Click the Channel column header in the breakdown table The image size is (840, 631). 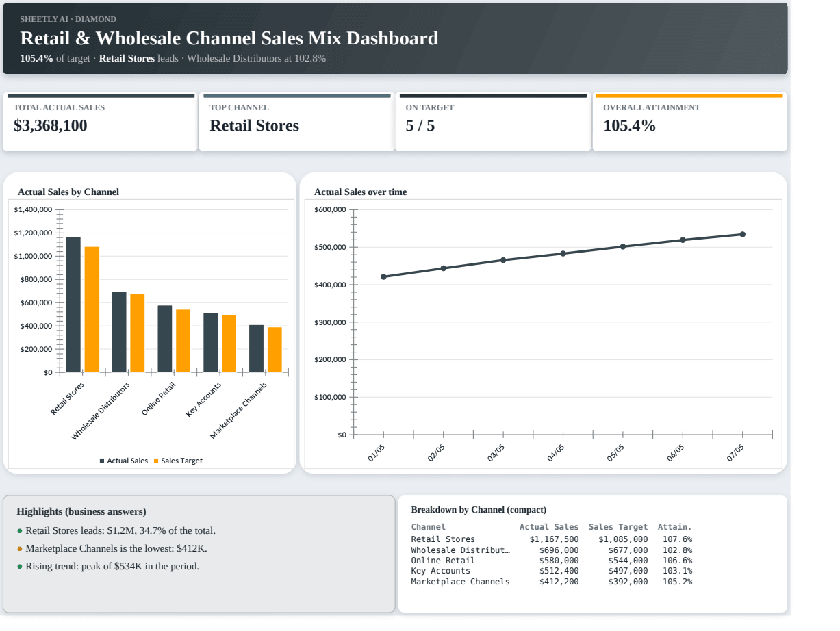429,527
